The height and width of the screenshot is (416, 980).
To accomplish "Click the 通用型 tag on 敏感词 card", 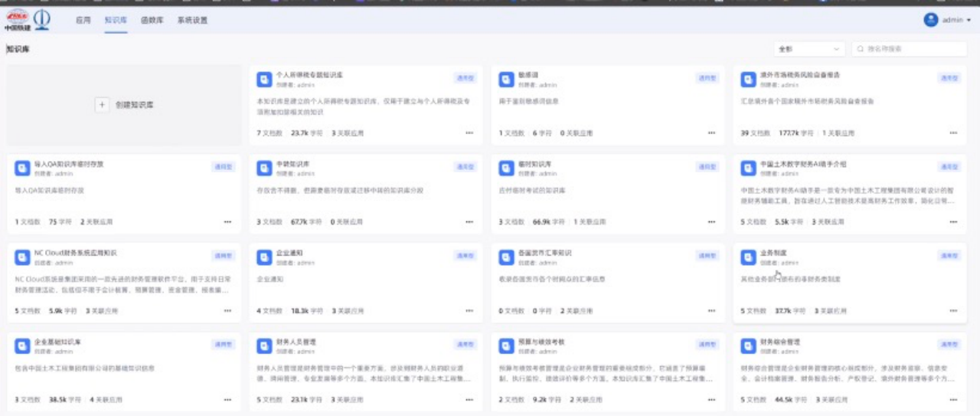I will click(x=707, y=78).
